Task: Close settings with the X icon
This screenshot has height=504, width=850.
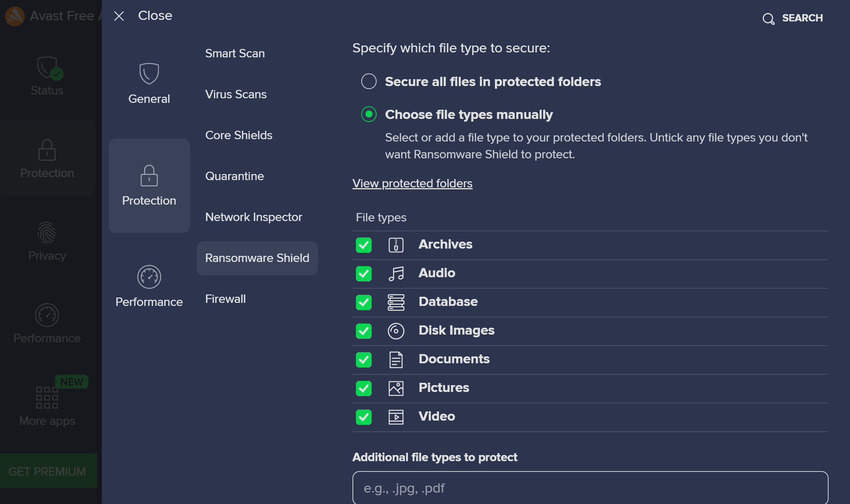Action: click(x=119, y=16)
